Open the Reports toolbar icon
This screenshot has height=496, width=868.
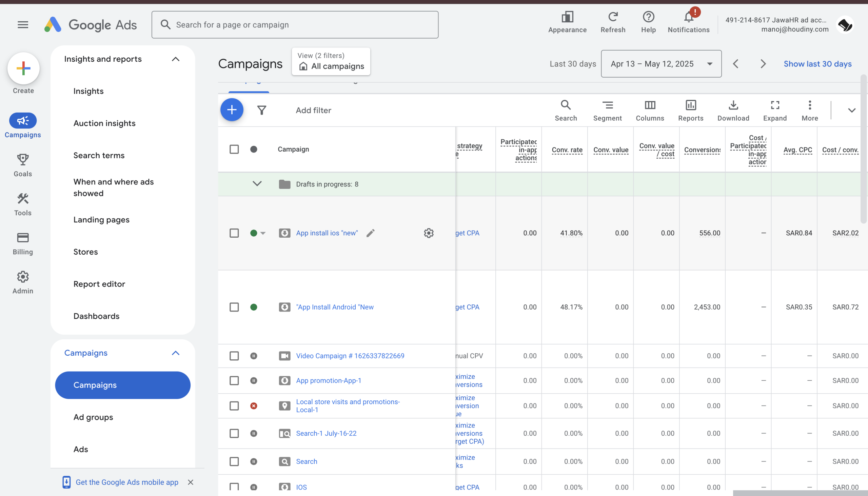[691, 110]
